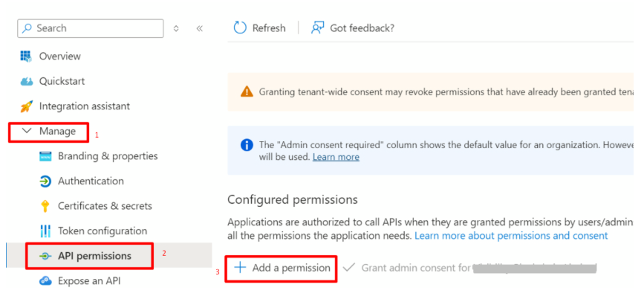Click the Overview grid icon

coord(27,57)
